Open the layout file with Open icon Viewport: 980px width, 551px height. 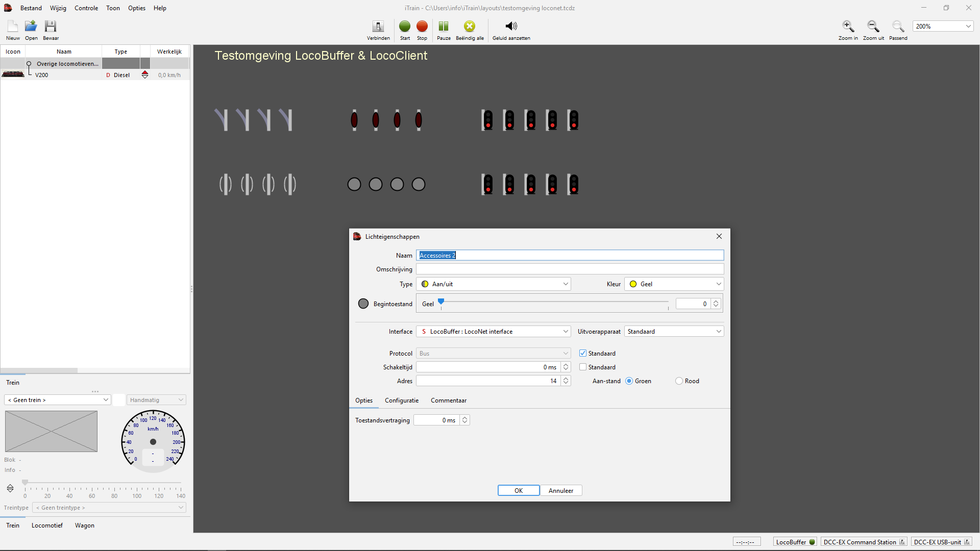[31, 27]
